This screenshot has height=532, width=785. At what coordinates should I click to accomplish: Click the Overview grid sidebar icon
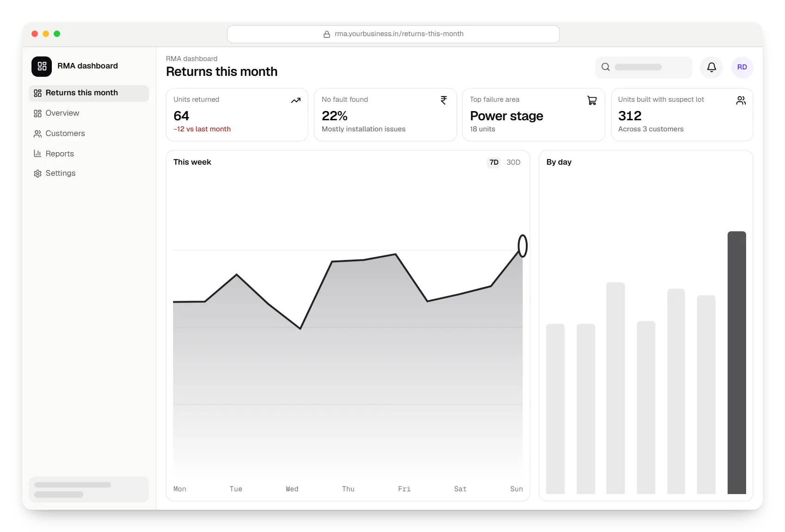(37, 113)
